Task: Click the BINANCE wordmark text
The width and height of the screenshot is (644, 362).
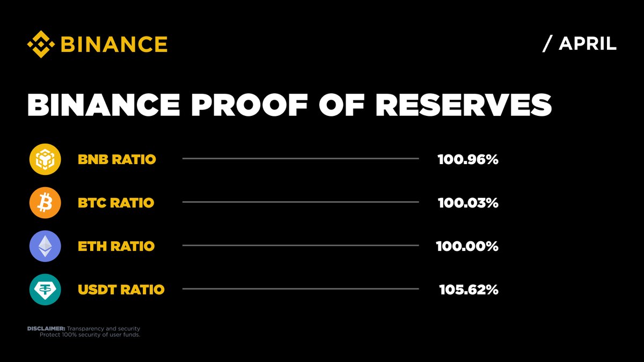Action: point(114,44)
